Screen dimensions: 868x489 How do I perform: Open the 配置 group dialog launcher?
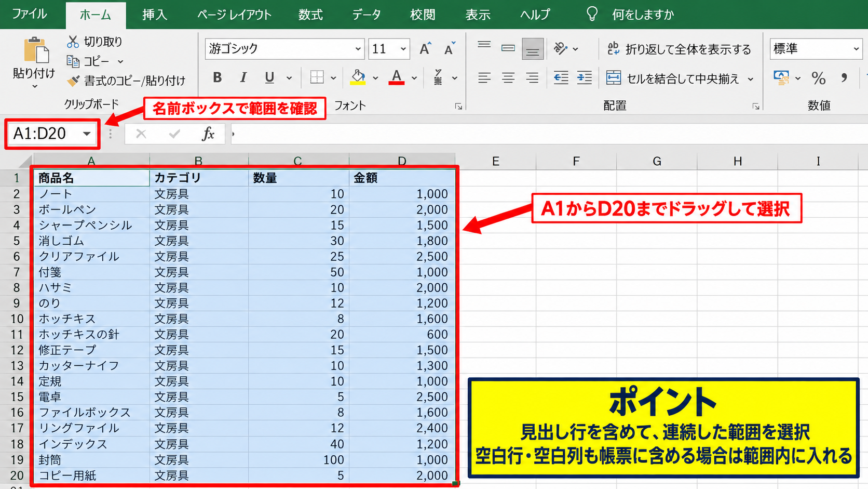(756, 107)
